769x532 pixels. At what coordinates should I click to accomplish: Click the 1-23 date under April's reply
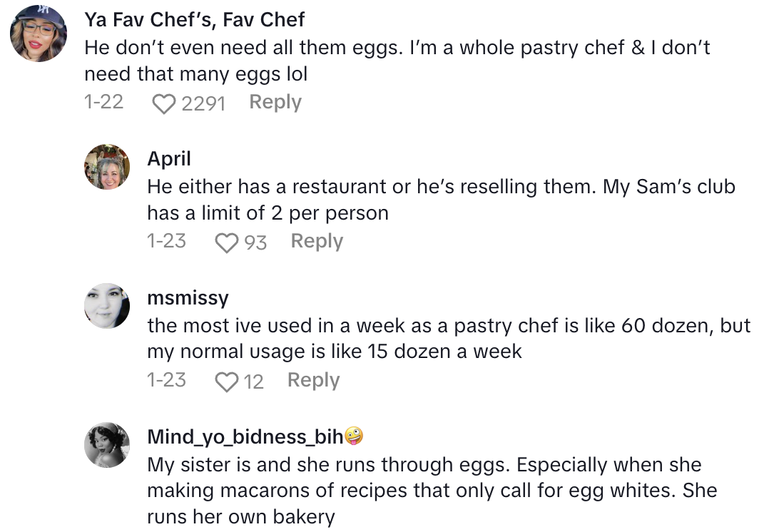[166, 242]
